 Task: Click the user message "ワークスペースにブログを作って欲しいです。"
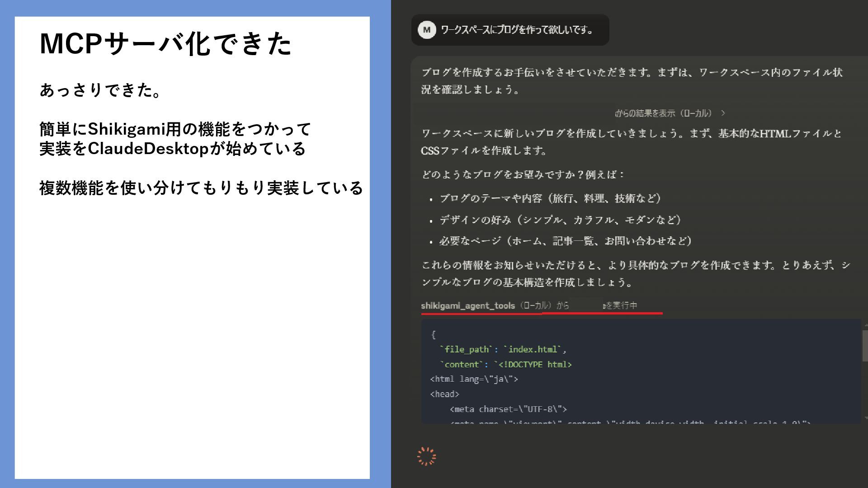[x=517, y=30]
